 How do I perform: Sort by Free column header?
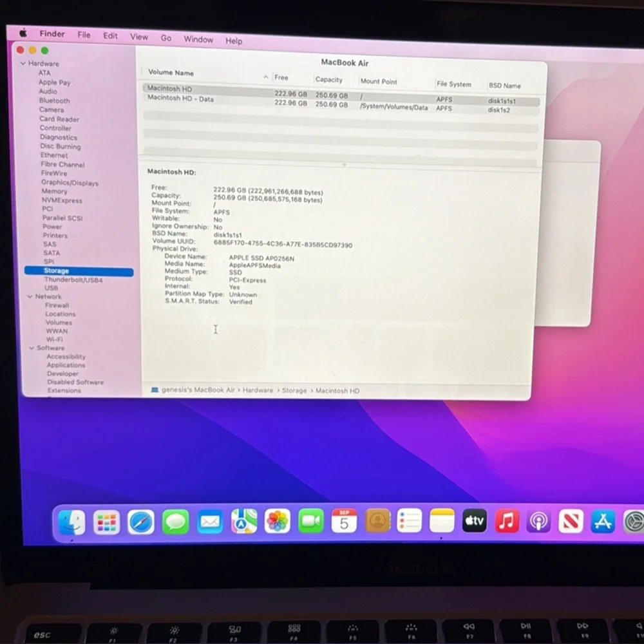pos(281,78)
